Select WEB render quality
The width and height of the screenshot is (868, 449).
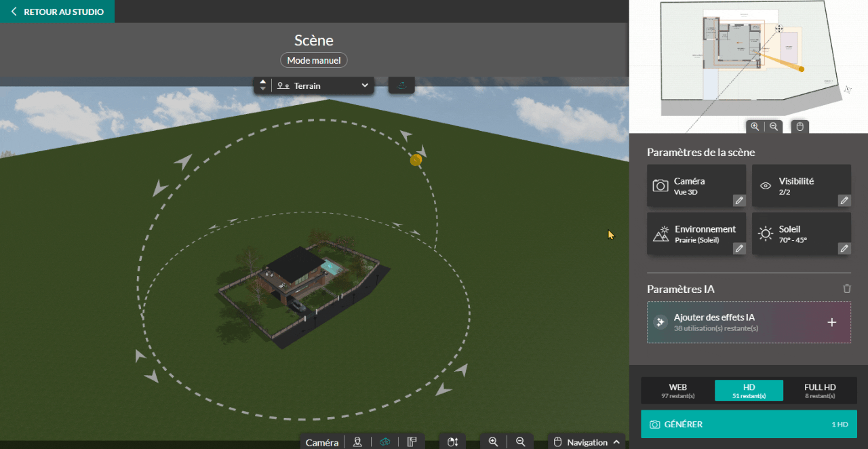coord(677,391)
